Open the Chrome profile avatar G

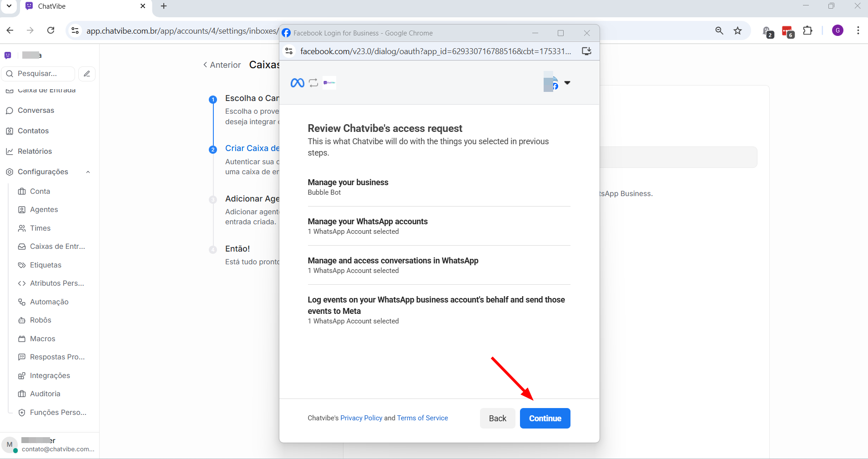838,30
